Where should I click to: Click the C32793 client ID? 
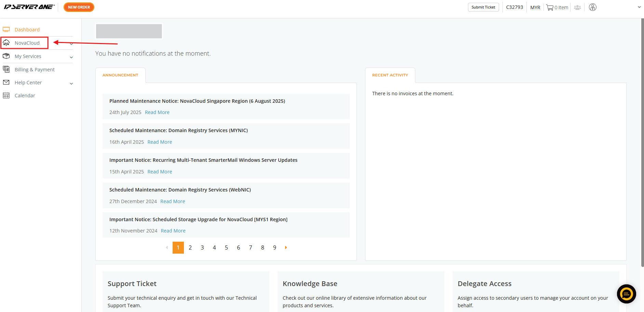click(x=514, y=7)
